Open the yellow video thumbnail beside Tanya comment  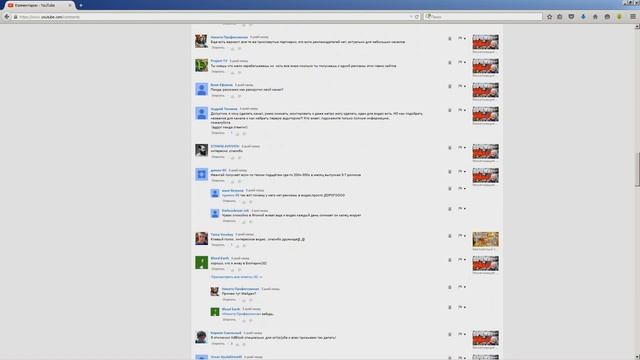tap(485, 240)
